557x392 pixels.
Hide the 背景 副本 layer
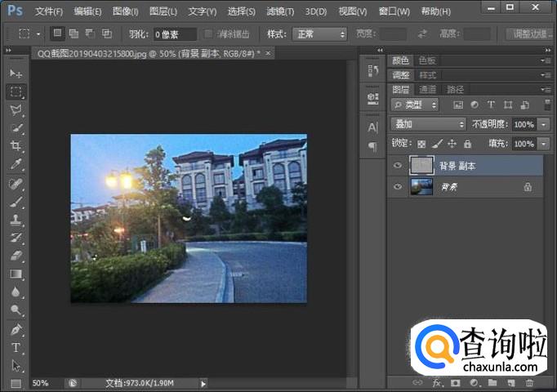[x=398, y=166]
